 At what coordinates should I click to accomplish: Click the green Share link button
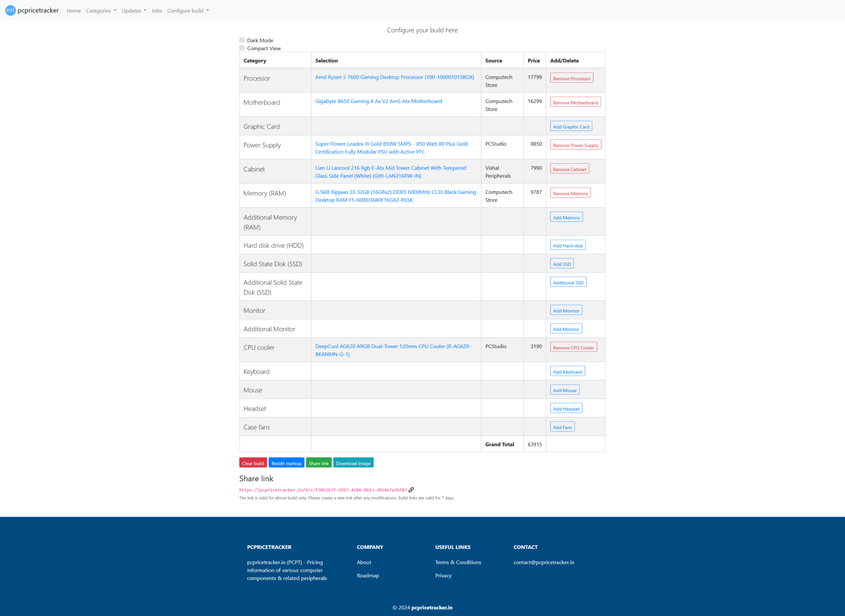coord(318,463)
